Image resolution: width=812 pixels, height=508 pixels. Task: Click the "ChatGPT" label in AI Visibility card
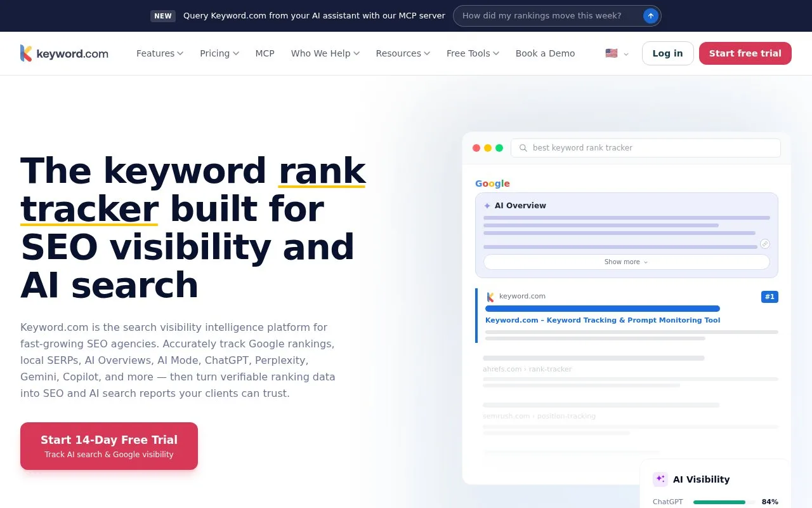(668, 502)
